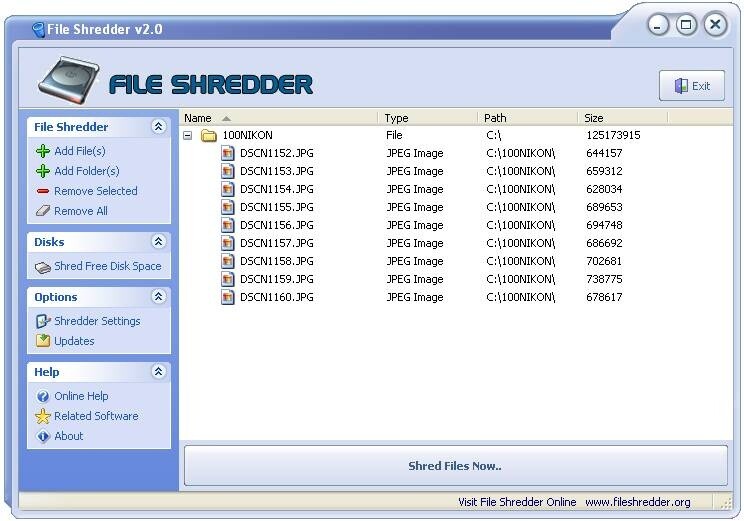Click the green plus Add File(s) icon
Viewport: 744px width, 521px height.
tap(43, 151)
